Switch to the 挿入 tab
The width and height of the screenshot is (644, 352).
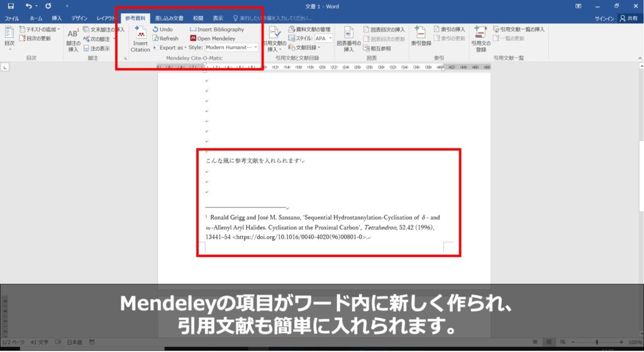pos(57,18)
